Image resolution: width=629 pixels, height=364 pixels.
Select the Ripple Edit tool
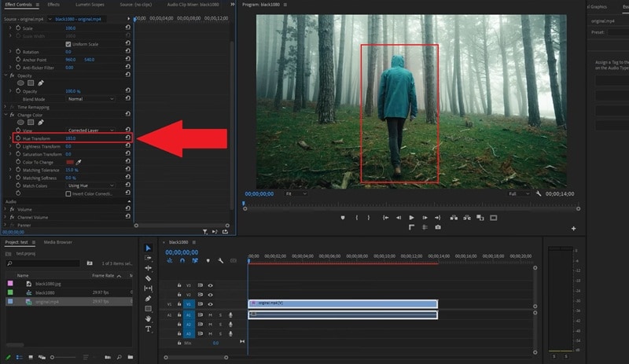coord(148,268)
